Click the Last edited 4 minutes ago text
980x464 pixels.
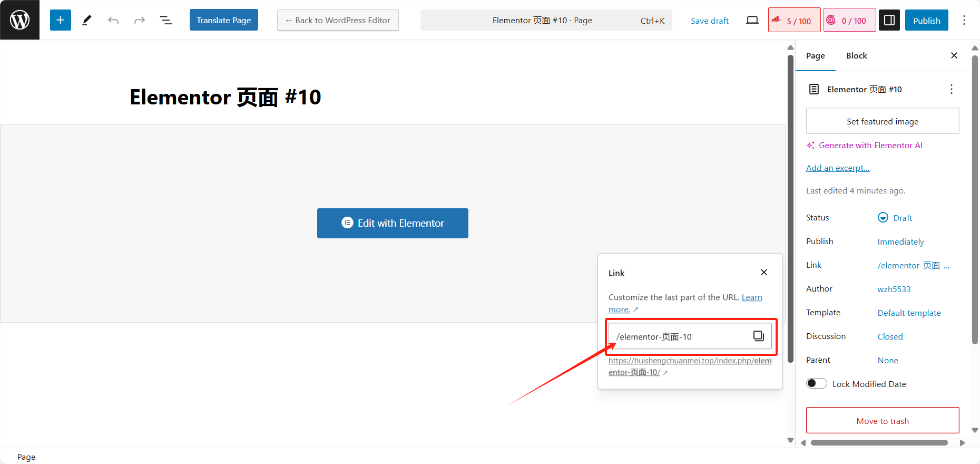(856, 191)
